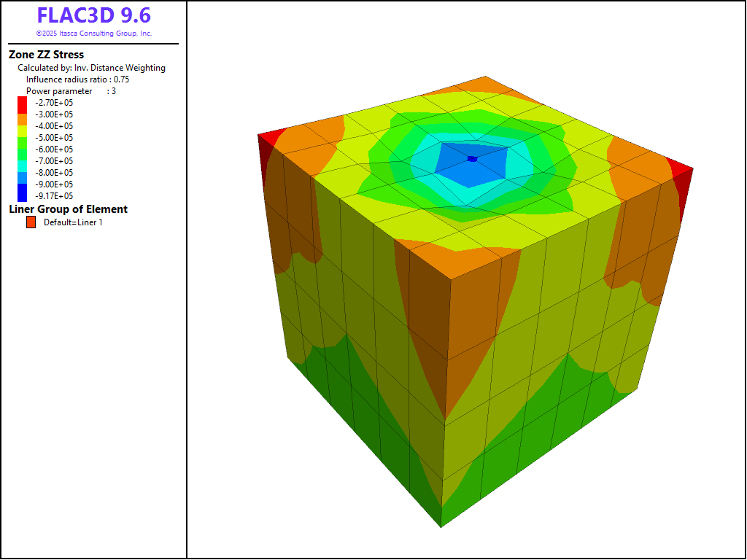Click the small dark blue zone on cube top
This screenshot has height=560, width=747.
(472, 158)
